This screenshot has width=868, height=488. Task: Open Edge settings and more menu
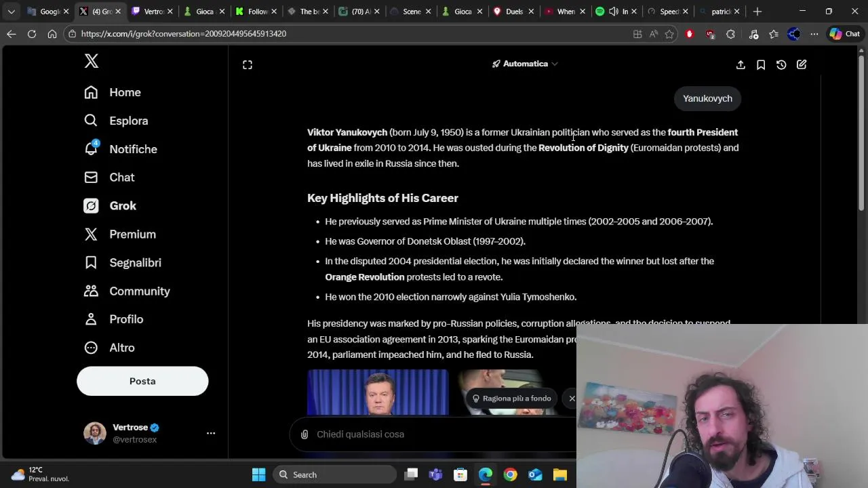click(814, 34)
